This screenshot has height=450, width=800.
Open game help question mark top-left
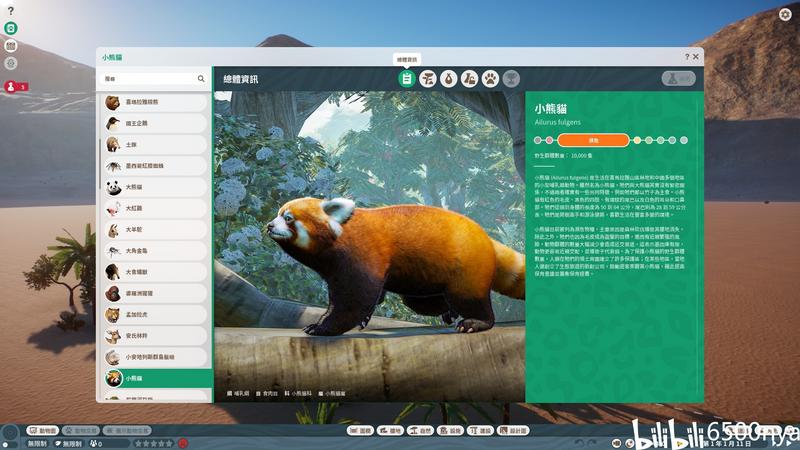[x=11, y=11]
